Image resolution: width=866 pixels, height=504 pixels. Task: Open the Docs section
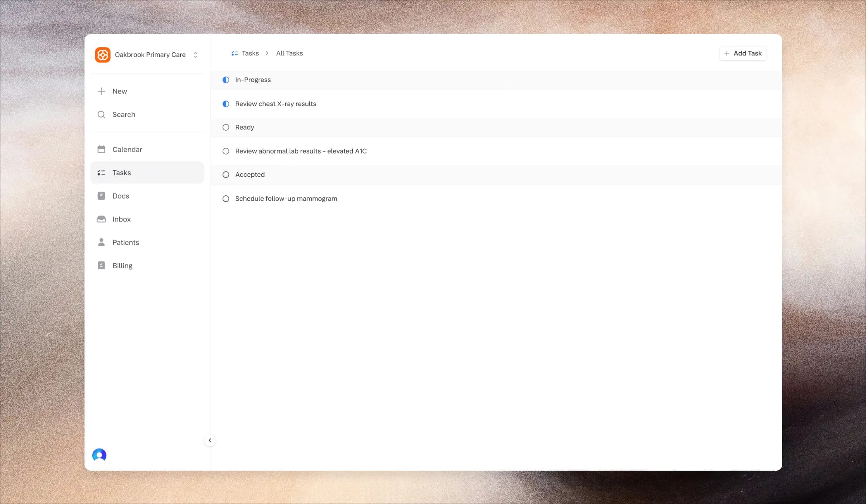pyautogui.click(x=121, y=196)
